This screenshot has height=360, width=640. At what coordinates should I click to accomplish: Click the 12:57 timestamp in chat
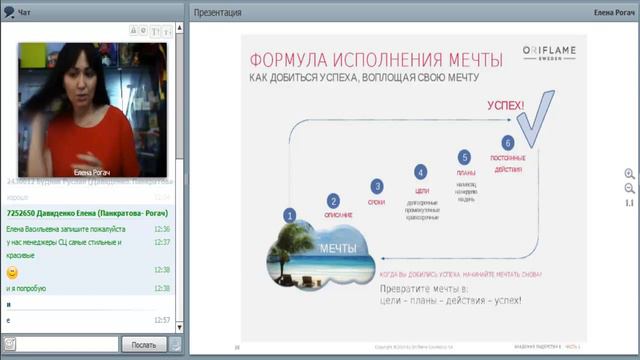click(x=162, y=320)
